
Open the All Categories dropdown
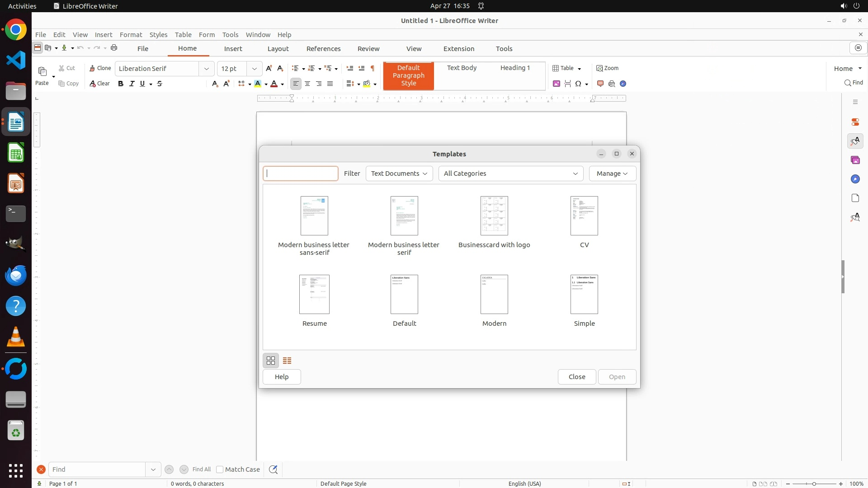coord(510,174)
